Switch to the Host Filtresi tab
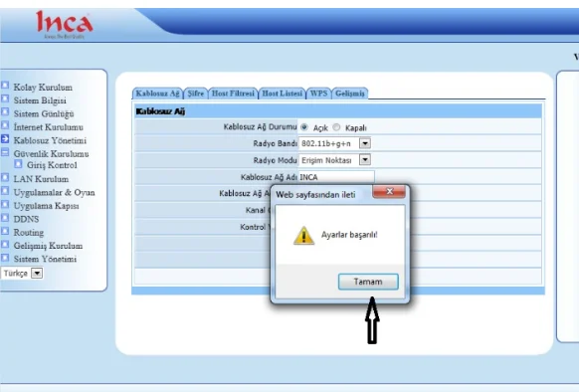Image resolution: width=579 pixels, height=392 pixels. 233,94
